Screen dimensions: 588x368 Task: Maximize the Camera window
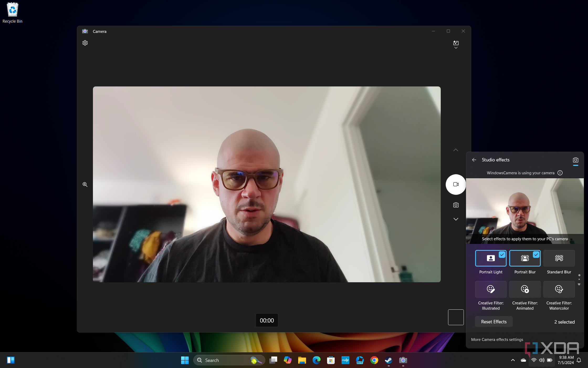coord(448,31)
